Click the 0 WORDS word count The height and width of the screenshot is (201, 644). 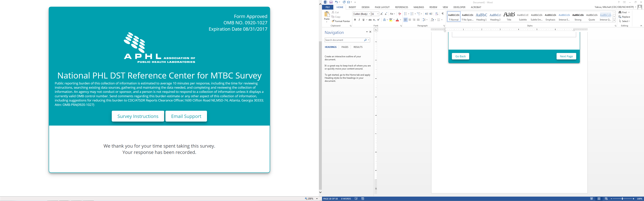[x=346, y=199]
